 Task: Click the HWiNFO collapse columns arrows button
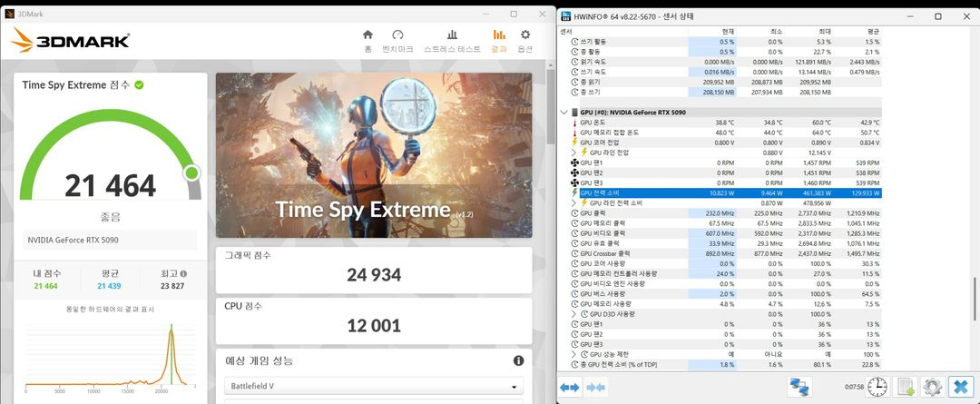tap(595, 388)
